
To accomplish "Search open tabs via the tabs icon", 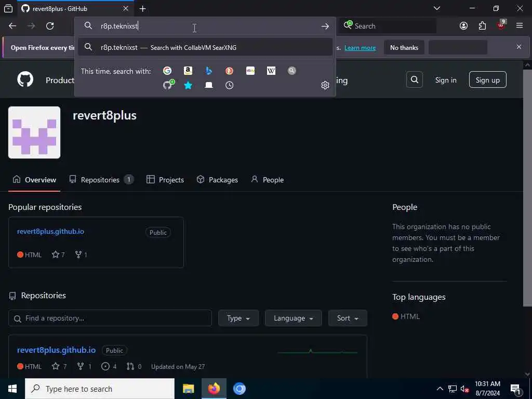I will (x=209, y=85).
